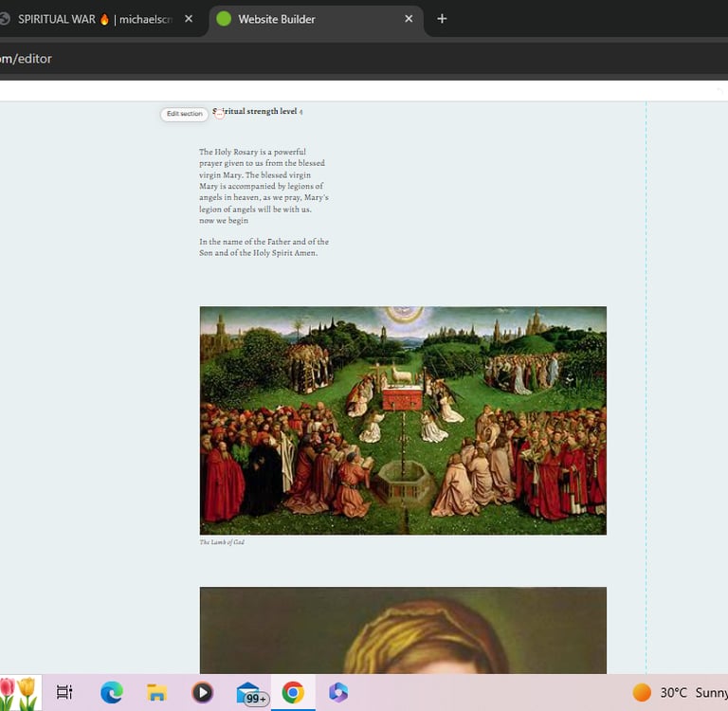Open File Explorer from the taskbar
Screen dimensions: 728x711
click(x=156, y=692)
